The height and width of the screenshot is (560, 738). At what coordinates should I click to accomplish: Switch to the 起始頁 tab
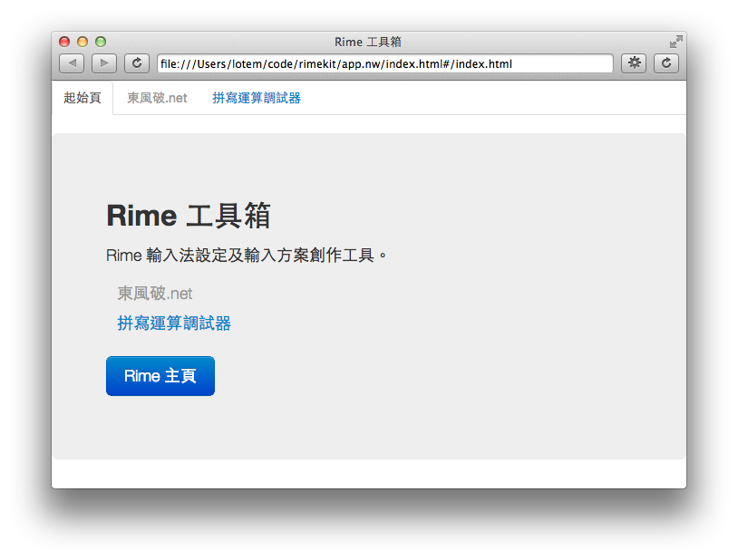[83, 98]
